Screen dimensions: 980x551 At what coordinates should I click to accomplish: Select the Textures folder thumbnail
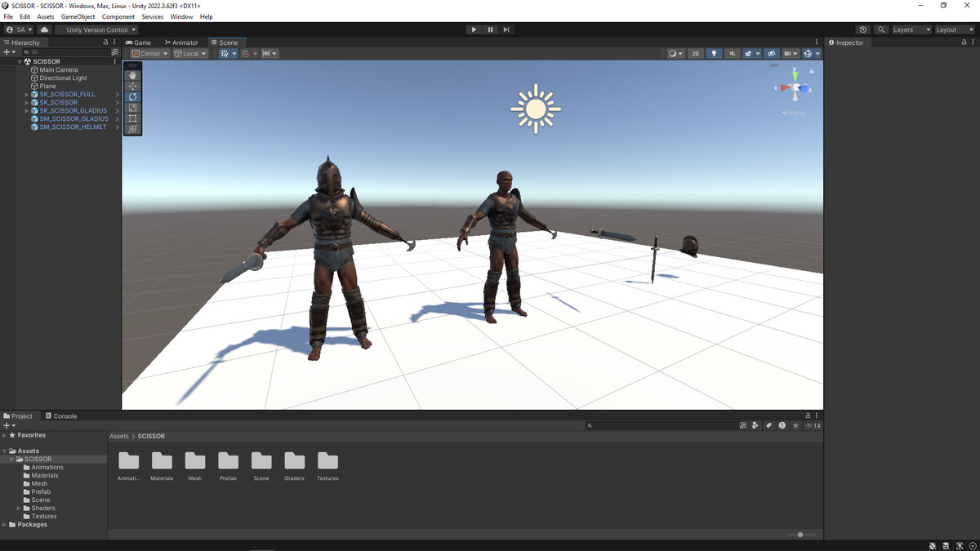point(327,466)
